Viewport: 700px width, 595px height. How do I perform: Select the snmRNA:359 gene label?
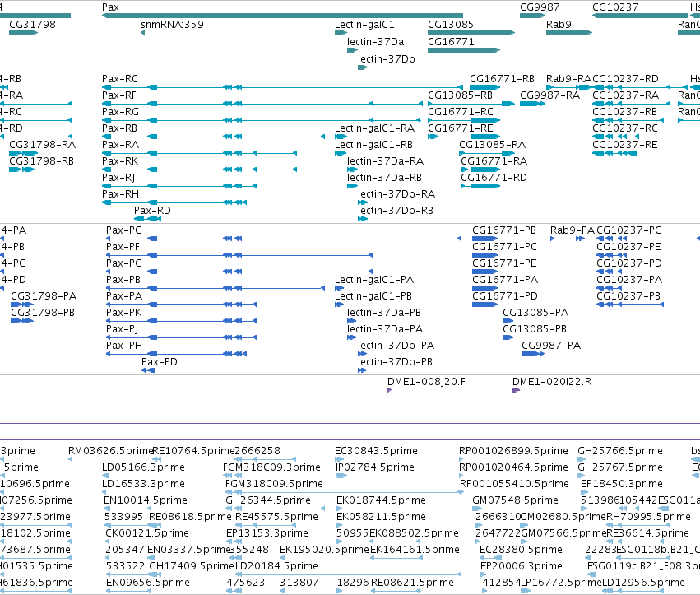tap(172, 25)
